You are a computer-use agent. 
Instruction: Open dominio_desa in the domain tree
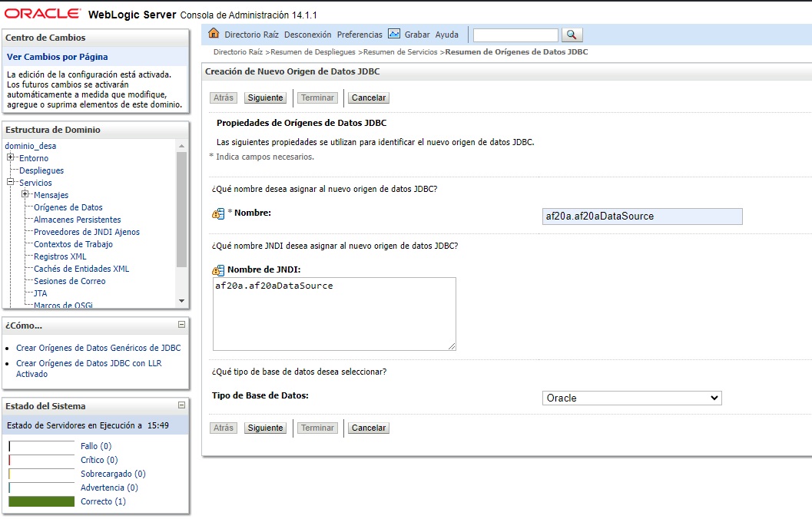click(31, 147)
